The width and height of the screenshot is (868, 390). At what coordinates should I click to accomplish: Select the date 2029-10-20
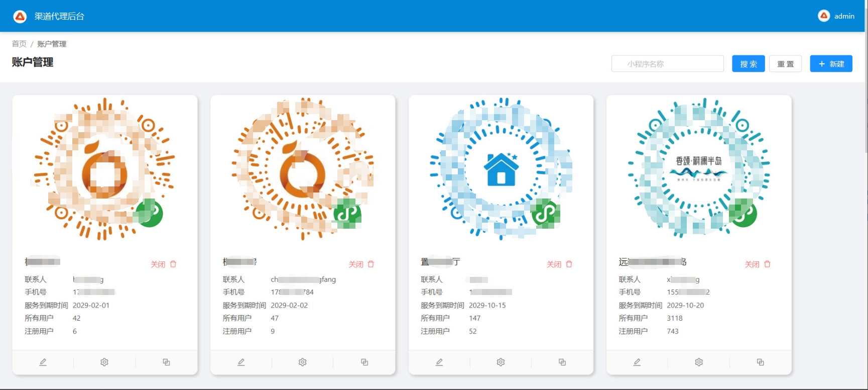(x=685, y=305)
